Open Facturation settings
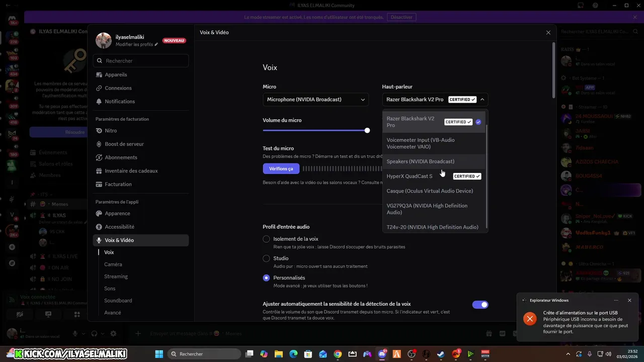Image resolution: width=644 pixels, height=362 pixels. point(141,185)
